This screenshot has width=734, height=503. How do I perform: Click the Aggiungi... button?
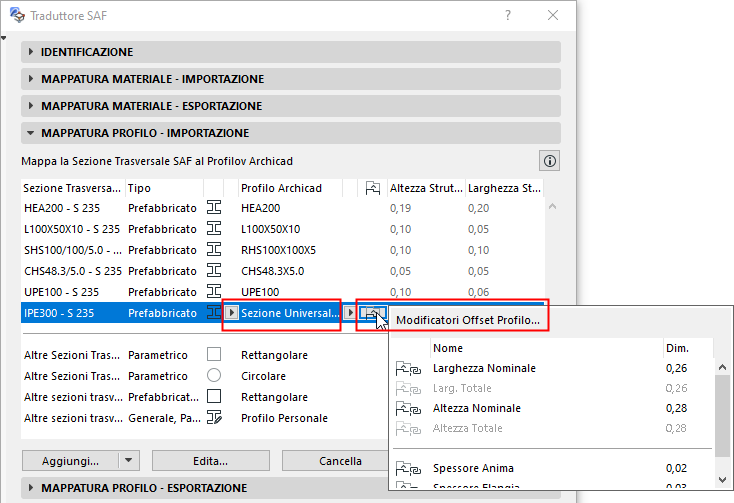click(x=70, y=461)
